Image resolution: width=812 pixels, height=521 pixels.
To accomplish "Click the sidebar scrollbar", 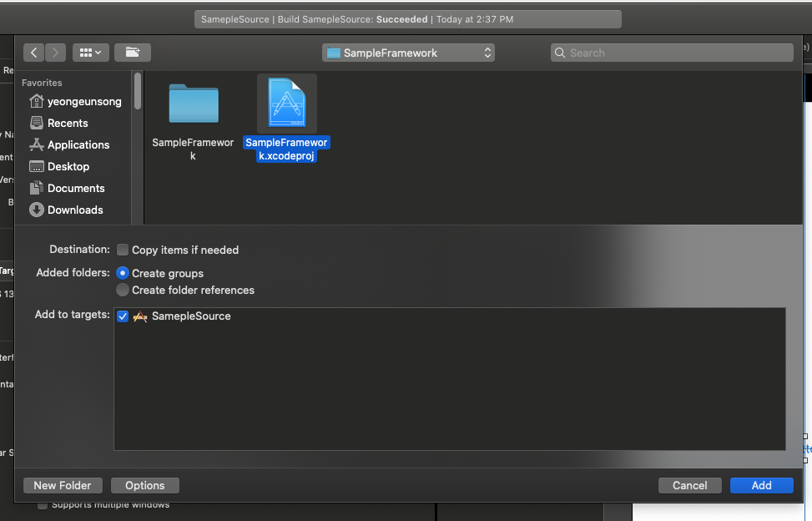I will (137, 91).
